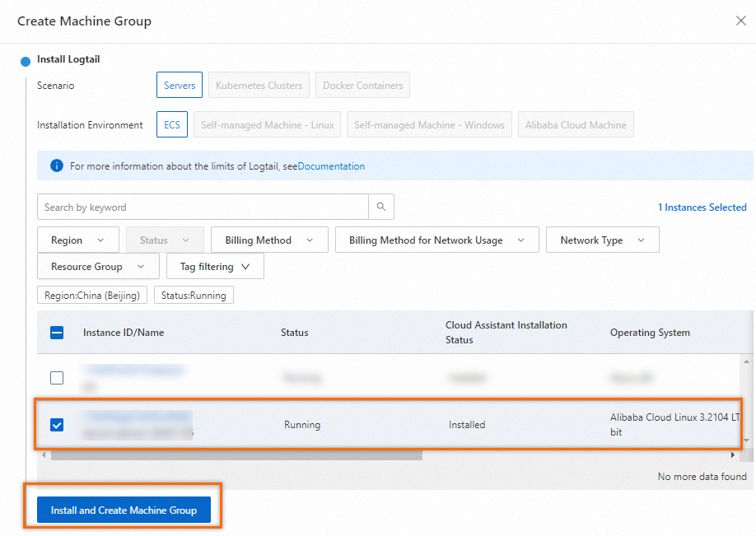Screen dimensions: 756x536
Task: Click the blue info icon in notice
Action: 57,165
